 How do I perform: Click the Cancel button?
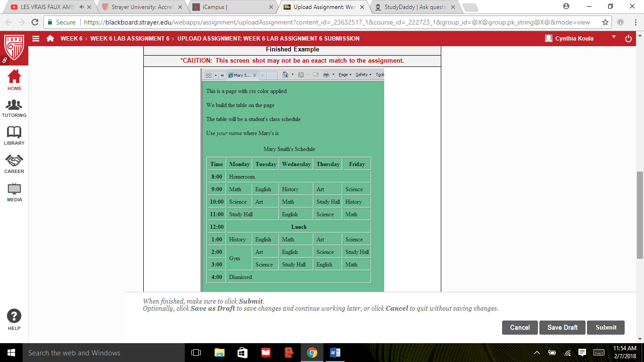520,328
